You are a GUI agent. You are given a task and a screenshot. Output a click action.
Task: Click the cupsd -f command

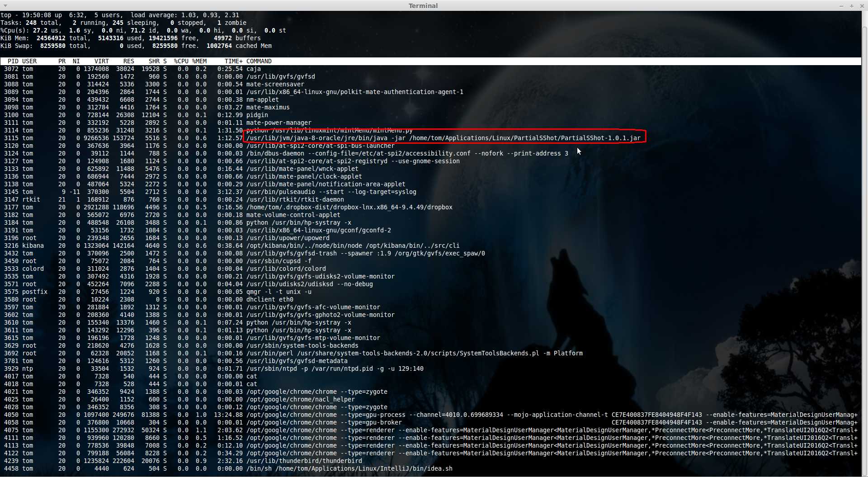pos(278,261)
